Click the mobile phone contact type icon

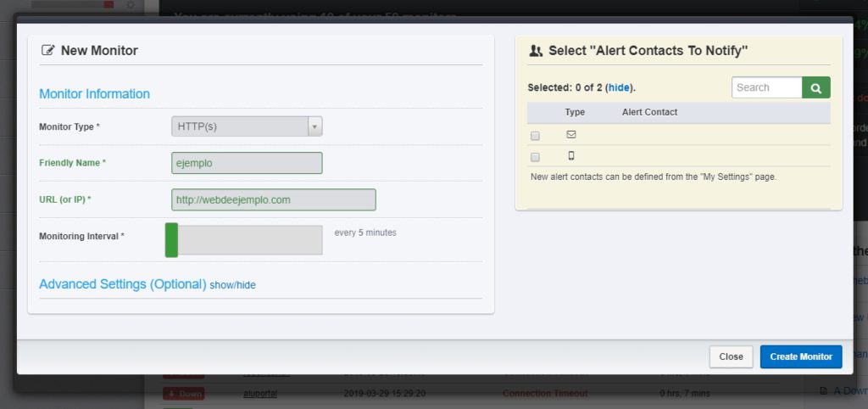[x=571, y=156]
